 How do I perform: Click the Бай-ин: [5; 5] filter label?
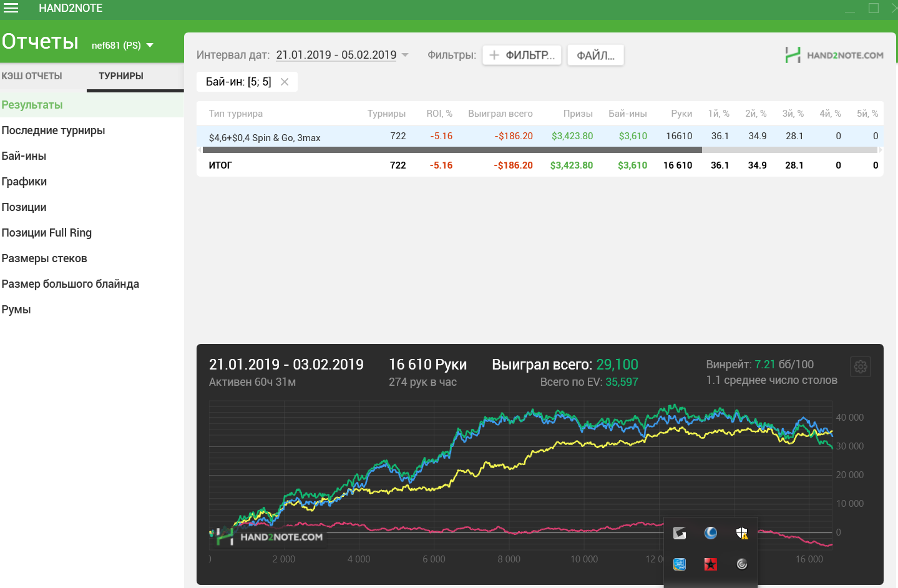[238, 82]
